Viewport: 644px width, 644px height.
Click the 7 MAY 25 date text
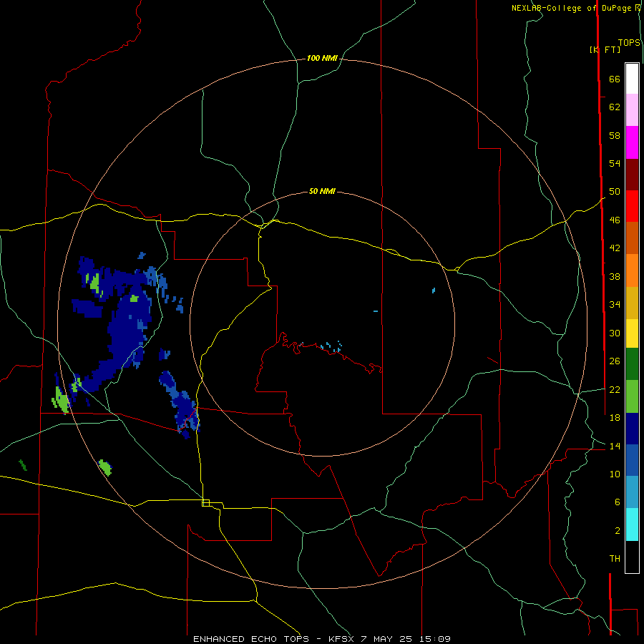(x=388, y=639)
